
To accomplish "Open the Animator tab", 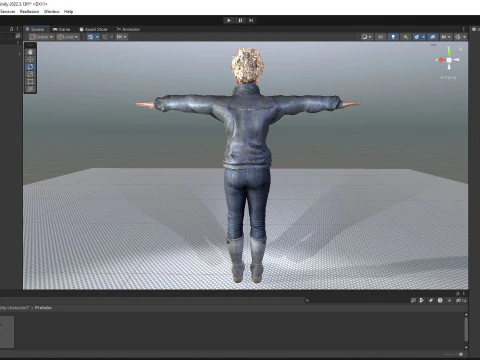I will [128, 29].
